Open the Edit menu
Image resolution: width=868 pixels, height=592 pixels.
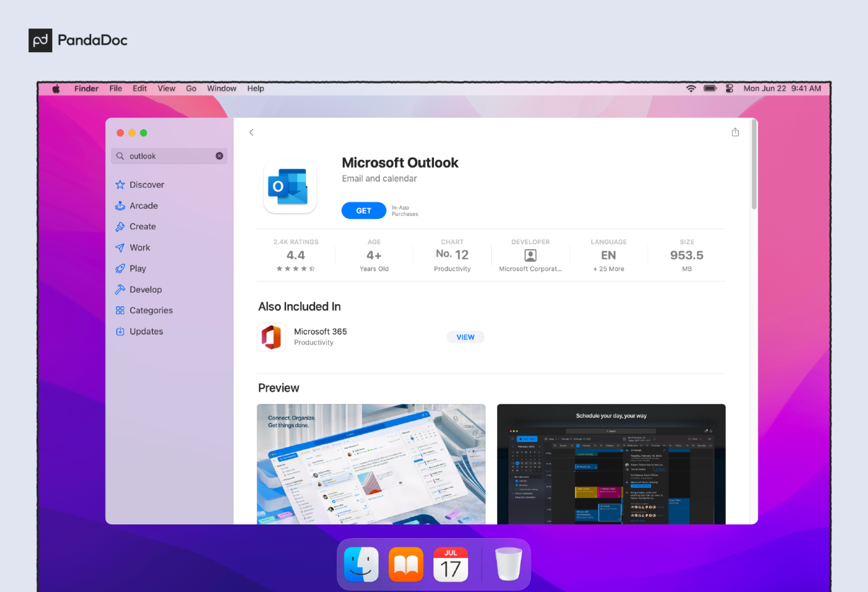[139, 89]
